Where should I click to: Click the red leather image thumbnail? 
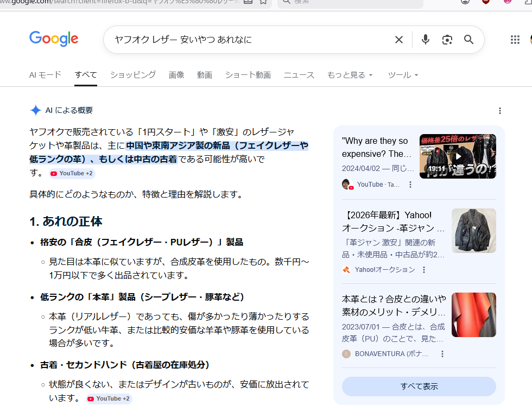tap(473, 315)
